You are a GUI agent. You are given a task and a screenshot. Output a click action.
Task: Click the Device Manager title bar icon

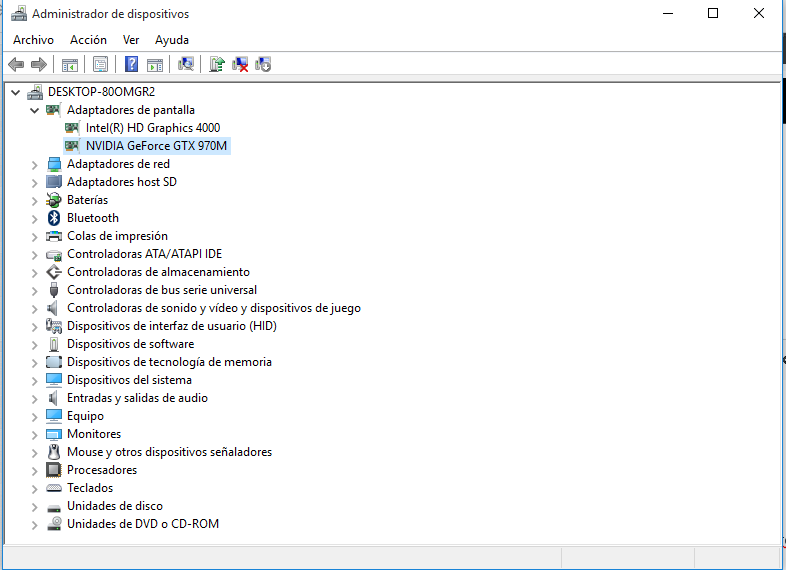(x=19, y=14)
